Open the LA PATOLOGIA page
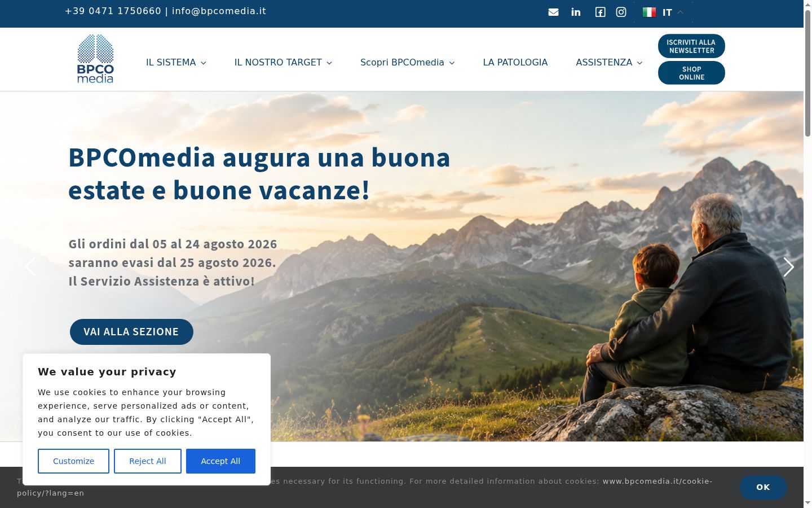 [515, 62]
